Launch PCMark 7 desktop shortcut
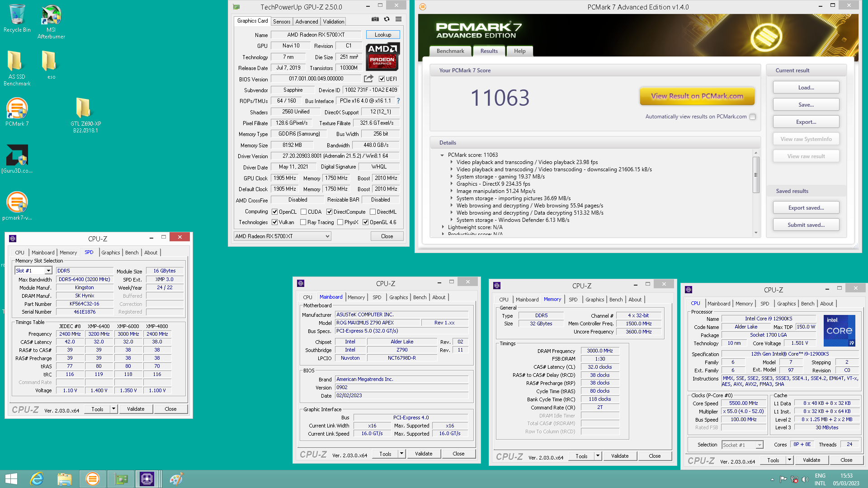This screenshot has width=868, height=488. pyautogui.click(x=17, y=112)
